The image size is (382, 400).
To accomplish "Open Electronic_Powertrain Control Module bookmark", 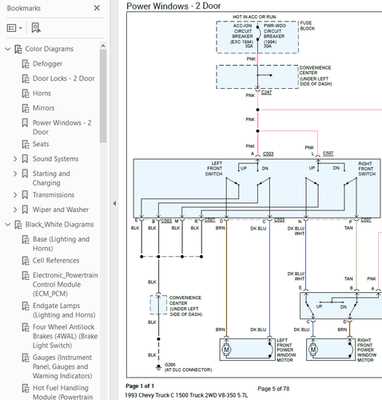I will point(65,284).
